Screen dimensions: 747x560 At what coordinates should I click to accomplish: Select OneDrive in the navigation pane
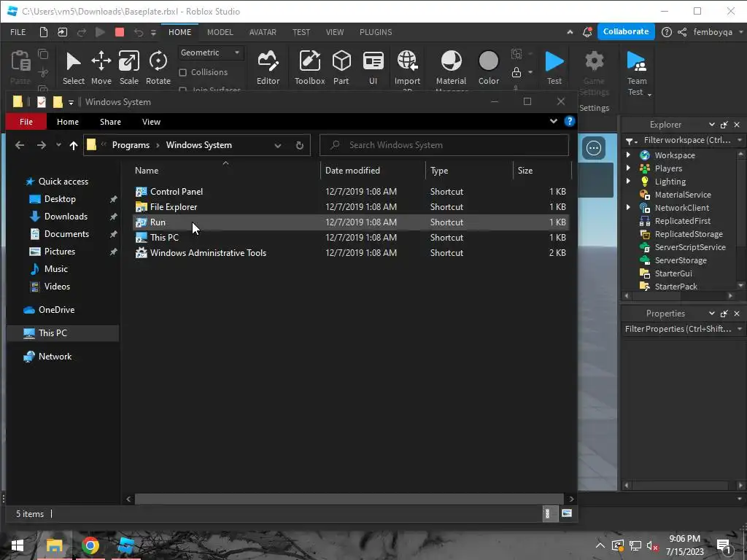pos(56,309)
